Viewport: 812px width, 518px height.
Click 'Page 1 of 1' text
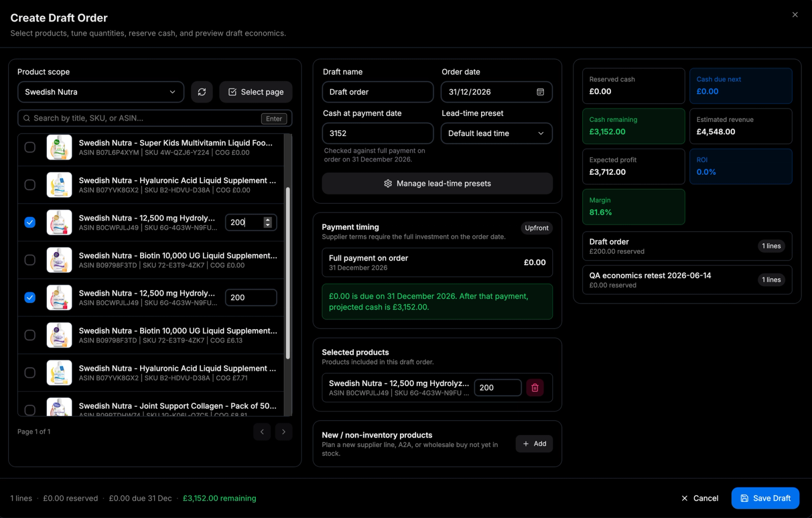[x=34, y=432]
